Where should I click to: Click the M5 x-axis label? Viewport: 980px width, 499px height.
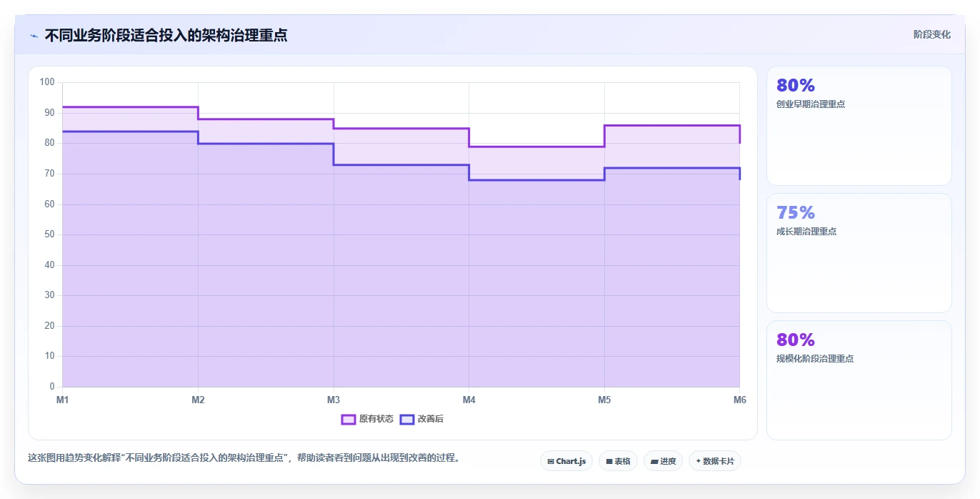[x=604, y=400]
